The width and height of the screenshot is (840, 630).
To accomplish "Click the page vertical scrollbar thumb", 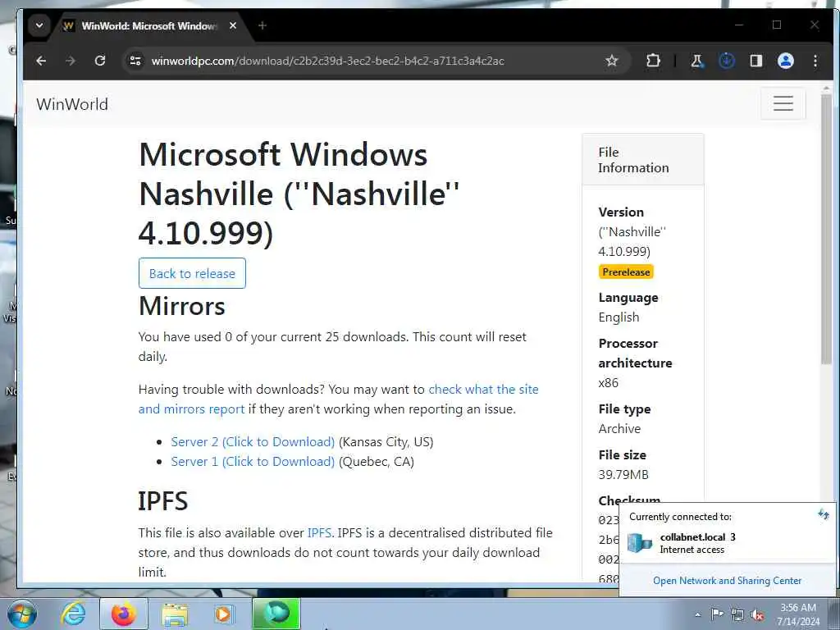I will tap(826, 231).
